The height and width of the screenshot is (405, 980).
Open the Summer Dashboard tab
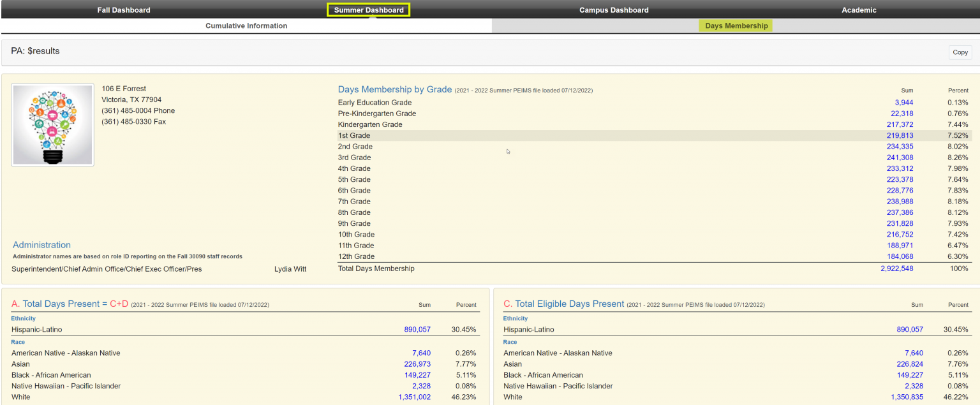(x=368, y=10)
